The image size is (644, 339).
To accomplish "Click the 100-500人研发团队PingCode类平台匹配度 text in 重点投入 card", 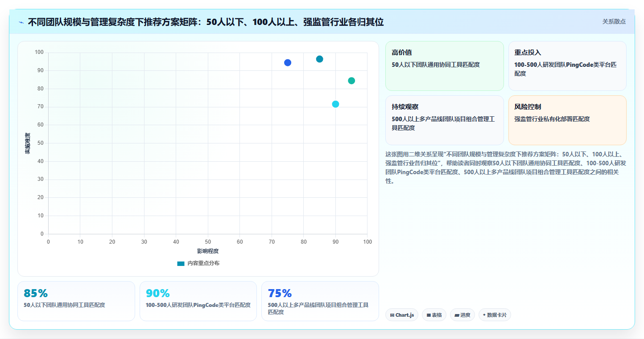I will (x=566, y=69).
